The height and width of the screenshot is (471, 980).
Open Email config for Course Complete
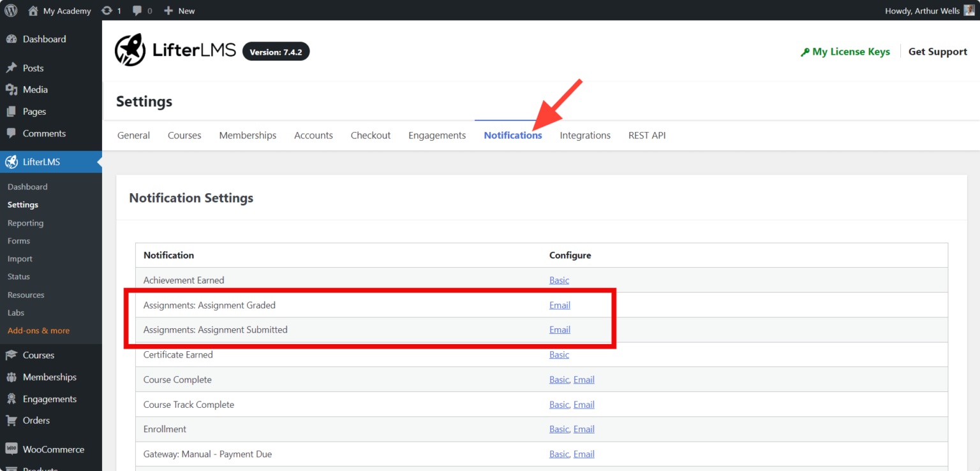click(584, 380)
